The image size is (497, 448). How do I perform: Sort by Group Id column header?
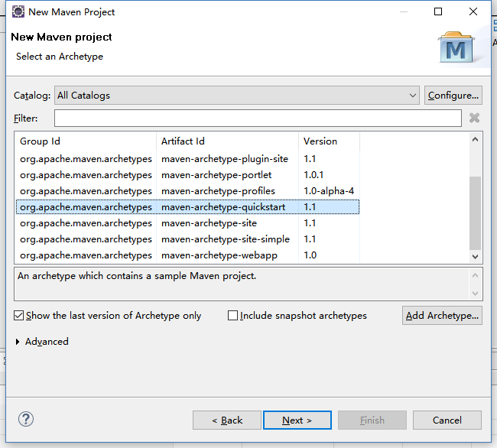point(86,141)
